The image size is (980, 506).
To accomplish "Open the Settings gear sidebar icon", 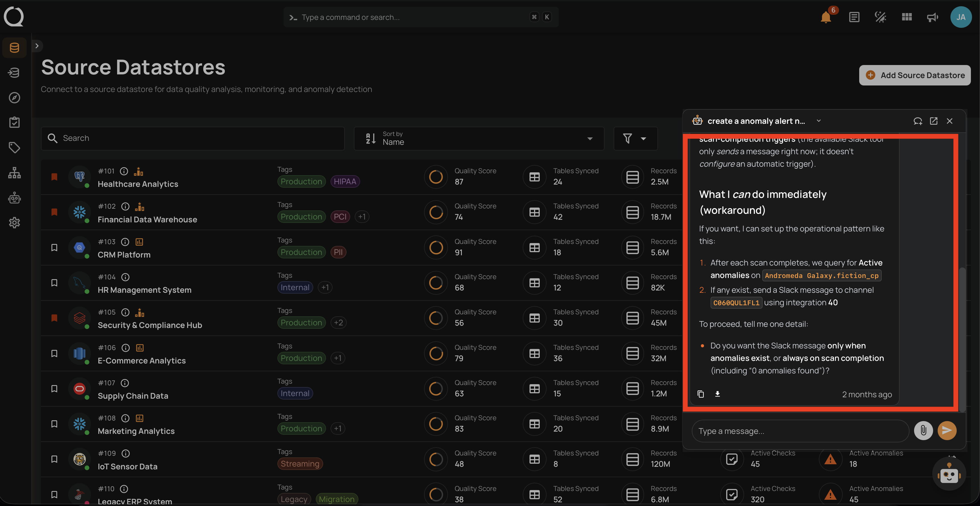I will (x=14, y=223).
